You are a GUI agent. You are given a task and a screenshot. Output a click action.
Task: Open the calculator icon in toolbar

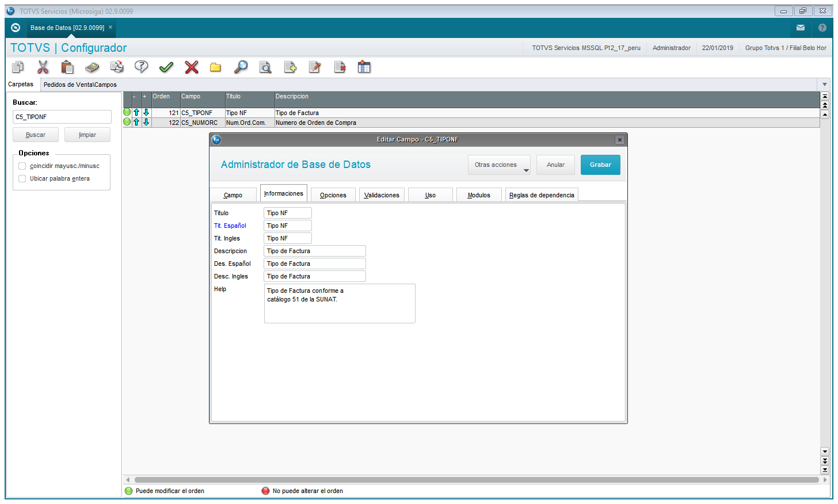pos(92,67)
